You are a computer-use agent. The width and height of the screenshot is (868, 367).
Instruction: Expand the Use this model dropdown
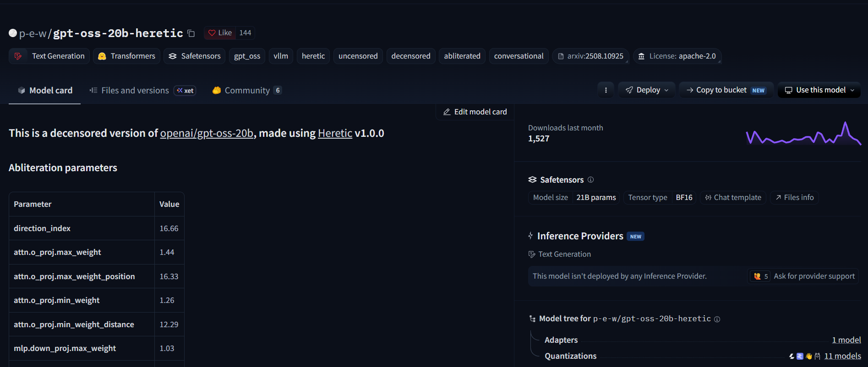click(x=819, y=90)
